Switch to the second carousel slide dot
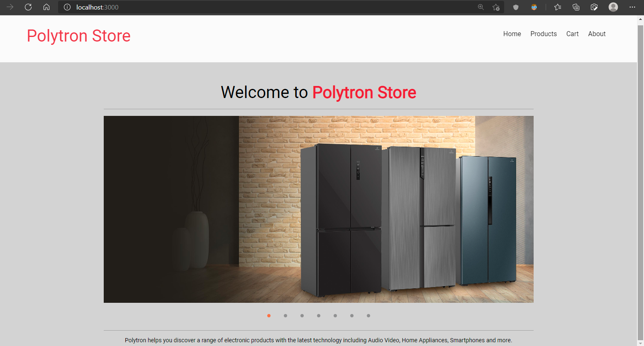 click(x=285, y=316)
